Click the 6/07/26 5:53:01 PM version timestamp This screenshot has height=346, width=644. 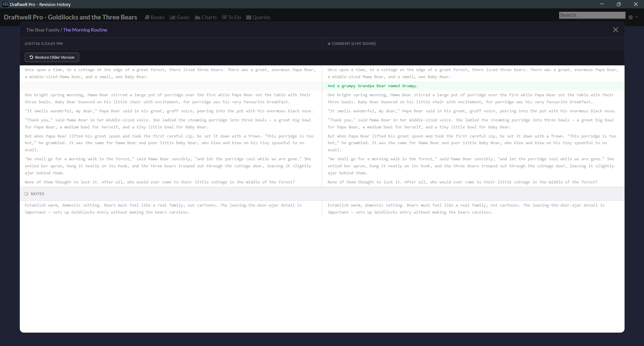(x=44, y=44)
